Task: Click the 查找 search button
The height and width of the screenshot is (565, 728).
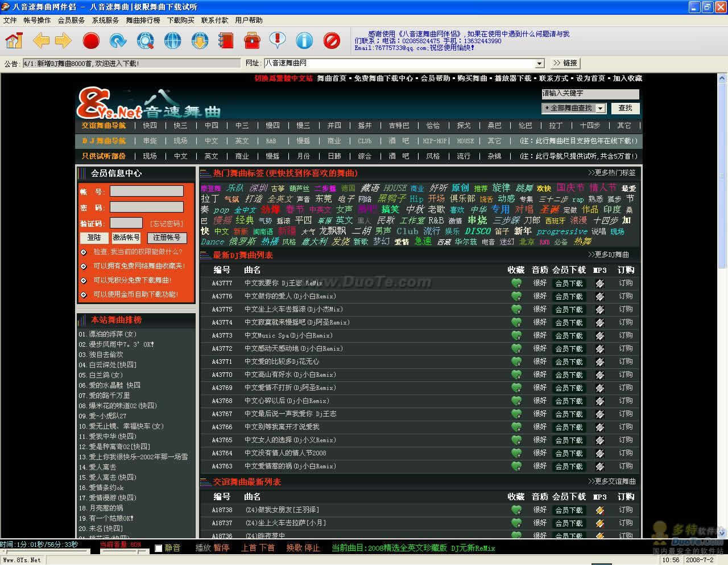Action: (x=625, y=108)
